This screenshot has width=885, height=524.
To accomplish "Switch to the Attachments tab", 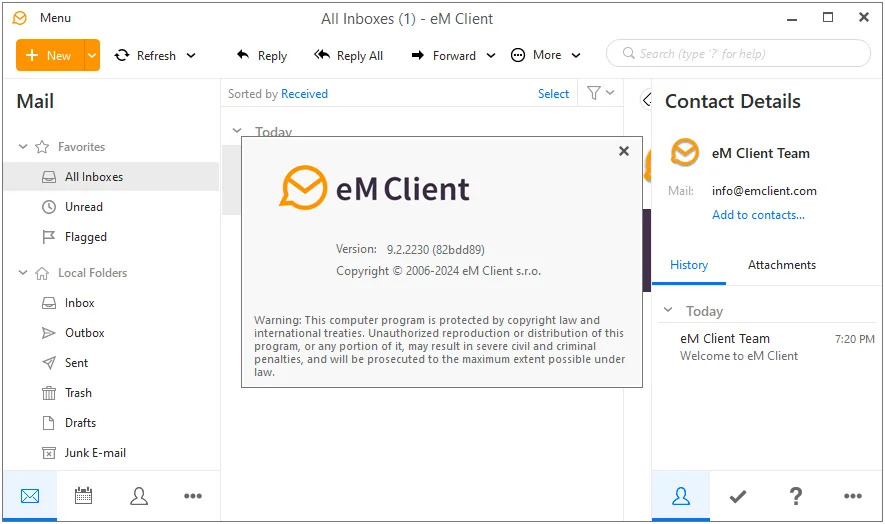I will pyautogui.click(x=782, y=265).
